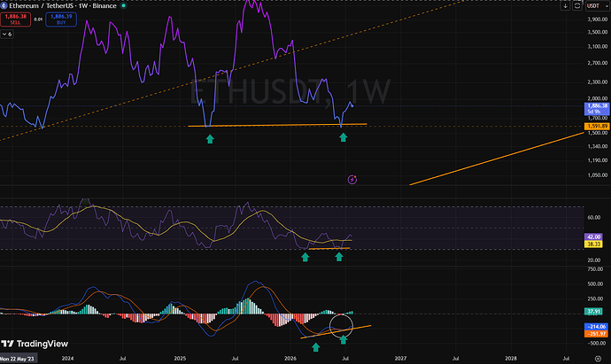
Task: Click the blue BUY 1,886.39 button
Action: click(61, 19)
